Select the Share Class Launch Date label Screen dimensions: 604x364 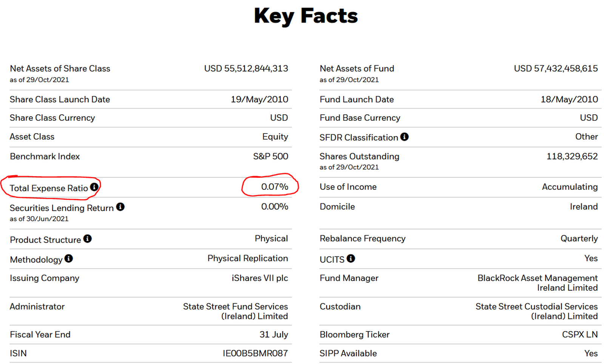coord(60,100)
